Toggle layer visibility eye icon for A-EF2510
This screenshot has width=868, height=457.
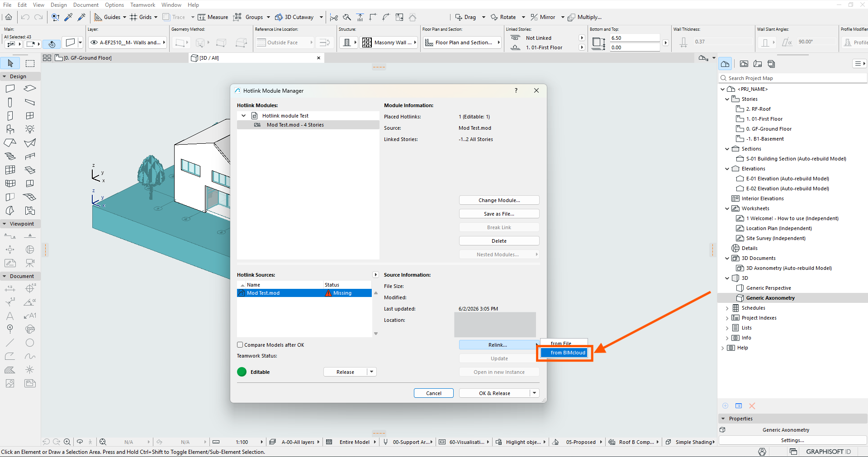94,42
